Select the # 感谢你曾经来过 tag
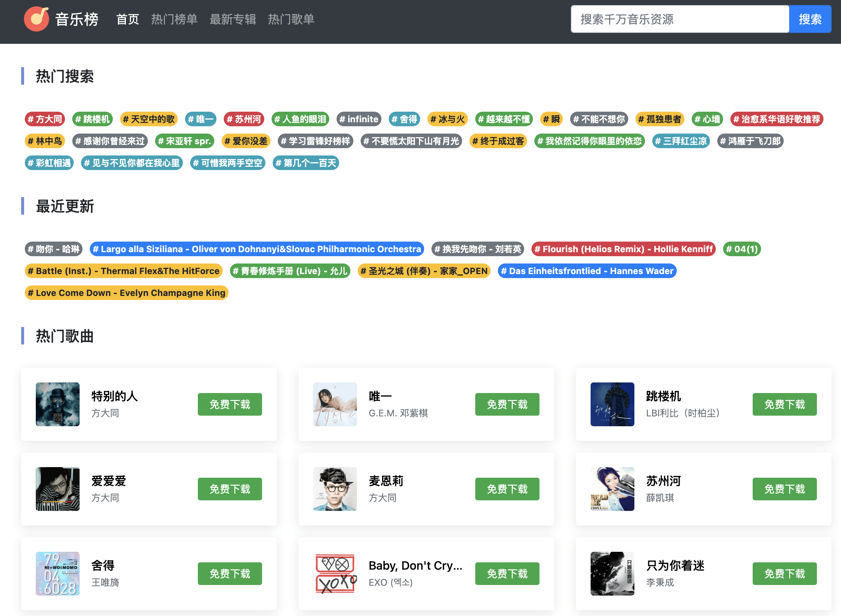841x616 pixels. click(x=110, y=141)
